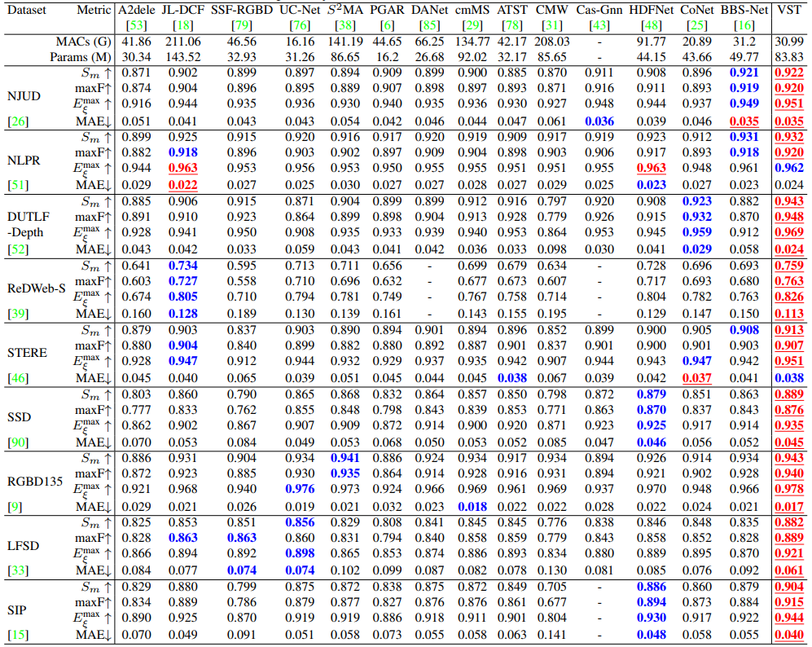Click CMW MACs value '208.03'
Image resolution: width=812 pixels, height=647 pixels.
(x=552, y=42)
